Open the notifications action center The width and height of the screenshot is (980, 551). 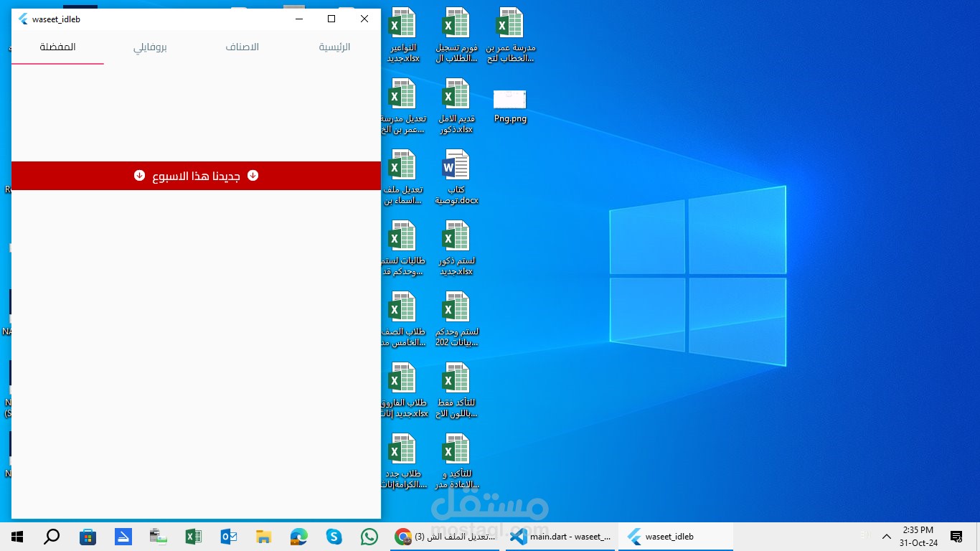point(956,537)
